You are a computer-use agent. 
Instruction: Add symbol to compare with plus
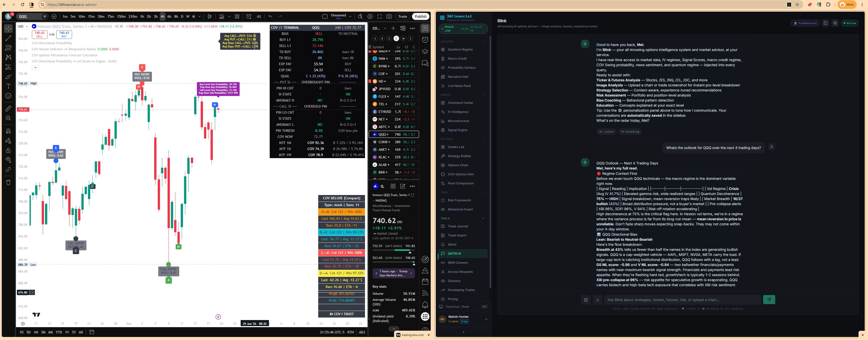[x=54, y=16]
